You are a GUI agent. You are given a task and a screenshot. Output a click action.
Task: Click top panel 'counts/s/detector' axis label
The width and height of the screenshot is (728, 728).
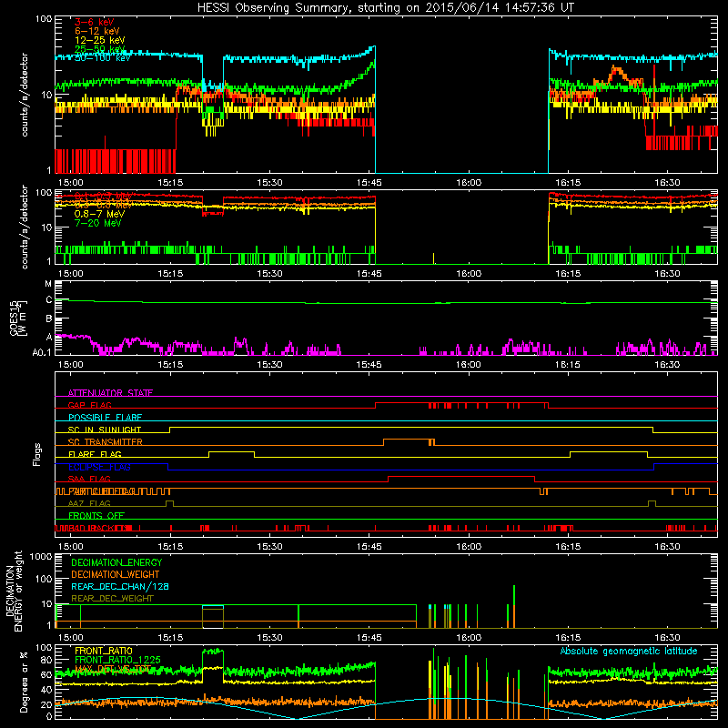pyautogui.click(x=25, y=95)
